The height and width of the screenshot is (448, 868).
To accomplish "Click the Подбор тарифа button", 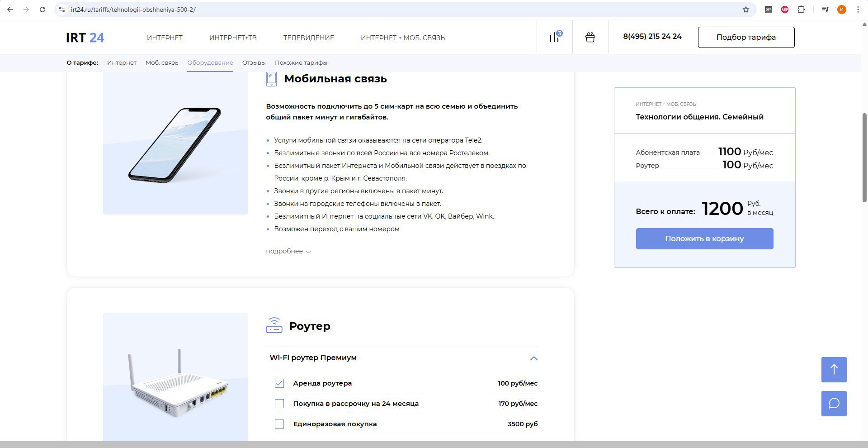I will coord(746,37).
